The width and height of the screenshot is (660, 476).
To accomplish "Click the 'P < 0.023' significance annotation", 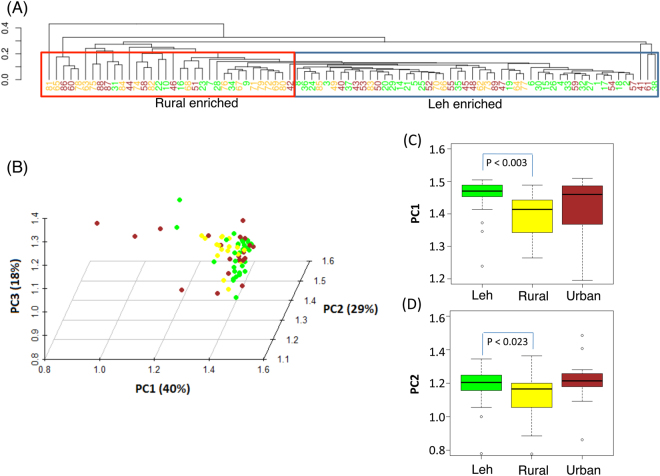I will tap(507, 342).
